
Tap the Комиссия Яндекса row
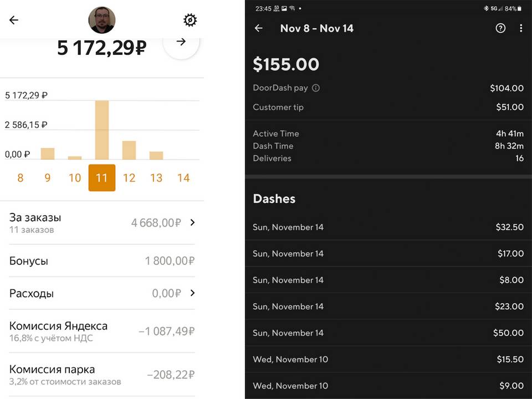[x=102, y=331]
